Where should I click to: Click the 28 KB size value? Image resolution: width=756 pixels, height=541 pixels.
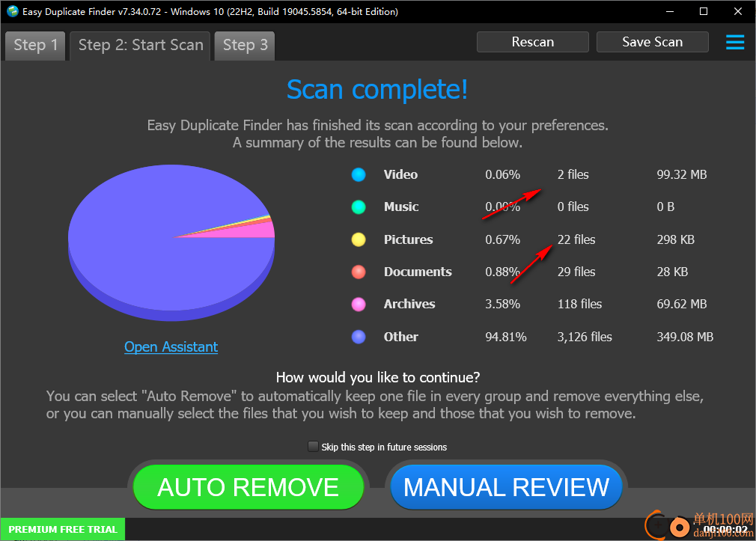(x=672, y=272)
